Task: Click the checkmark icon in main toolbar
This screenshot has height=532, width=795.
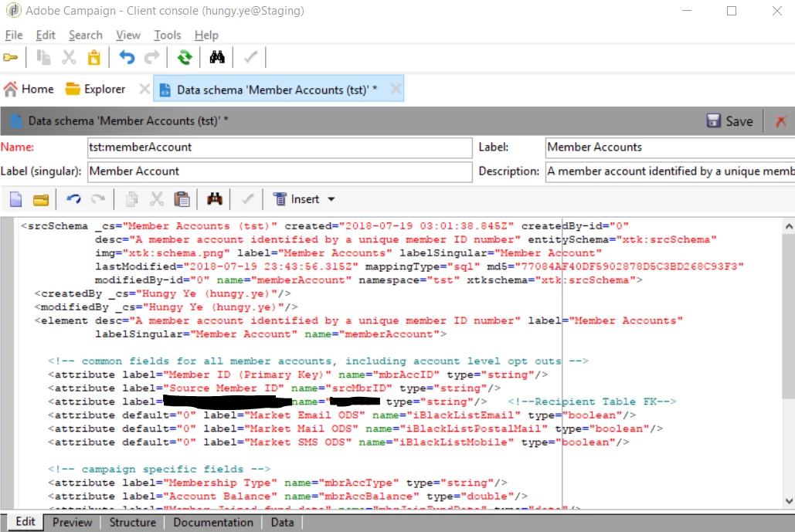Action: click(x=250, y=57)
